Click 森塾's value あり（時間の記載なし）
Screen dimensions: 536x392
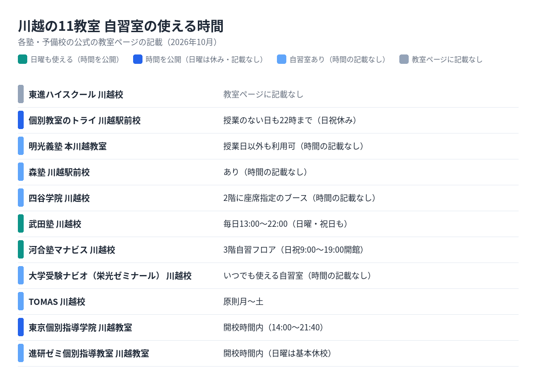[267, 172]
